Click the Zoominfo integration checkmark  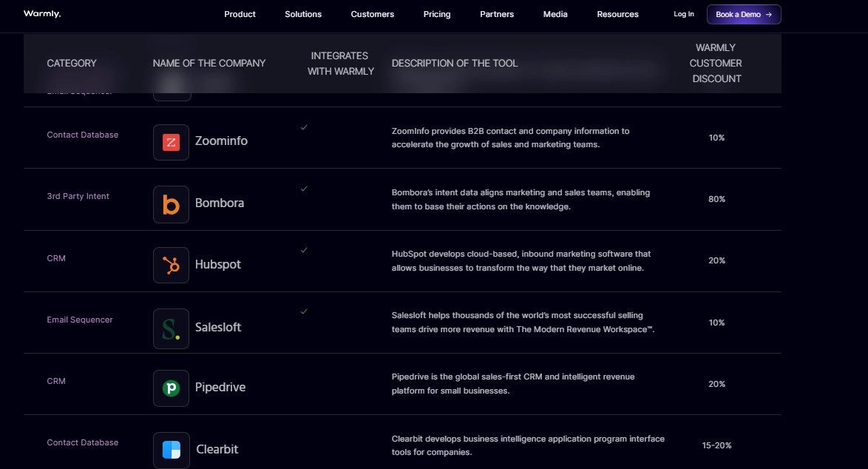(304, 127)
